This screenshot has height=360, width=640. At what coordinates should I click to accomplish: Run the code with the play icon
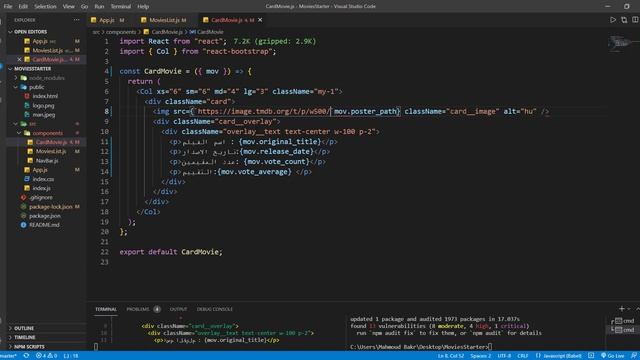point(613,20)
